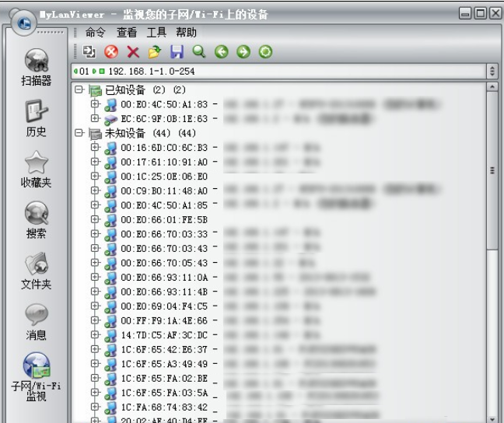Click the red stop scanning icon
The height and width of the screenshot is (423, 504).
coord(111,52)
